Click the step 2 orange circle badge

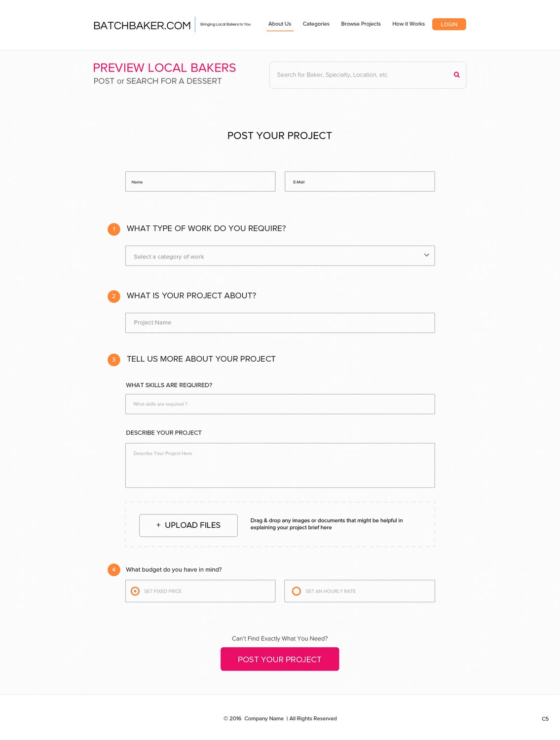click(114, 296)
